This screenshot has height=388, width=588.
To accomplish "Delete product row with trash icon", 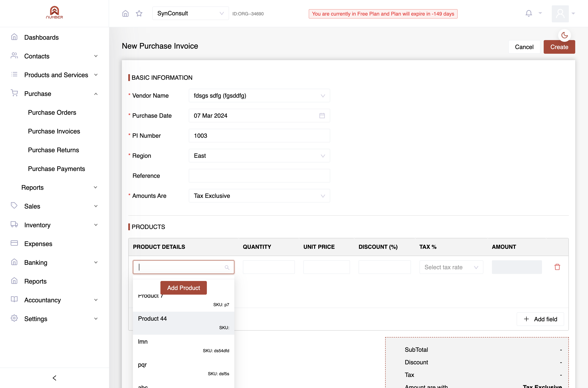I will point(557,267).
